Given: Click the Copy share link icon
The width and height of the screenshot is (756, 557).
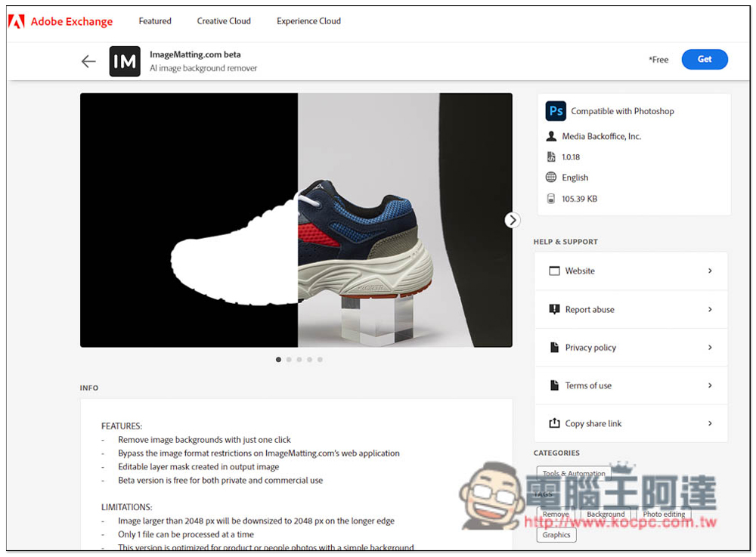Looking at the screenshot, I should pos(554,423).
